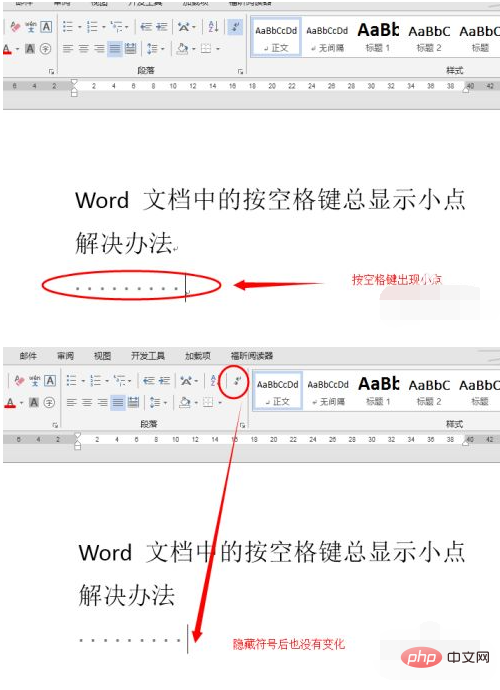
Task: Select the 加载项 tab
Action: click(198, 356)
